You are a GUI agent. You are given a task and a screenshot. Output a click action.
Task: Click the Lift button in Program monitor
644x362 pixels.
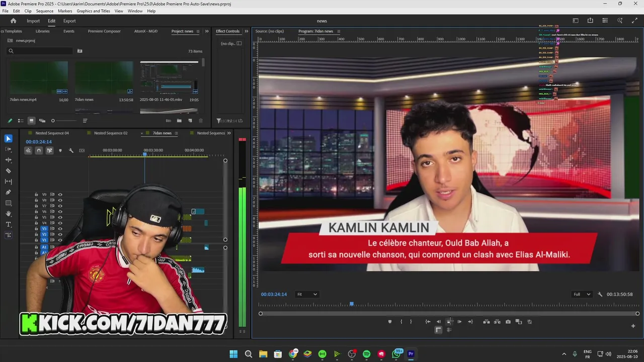487,322
